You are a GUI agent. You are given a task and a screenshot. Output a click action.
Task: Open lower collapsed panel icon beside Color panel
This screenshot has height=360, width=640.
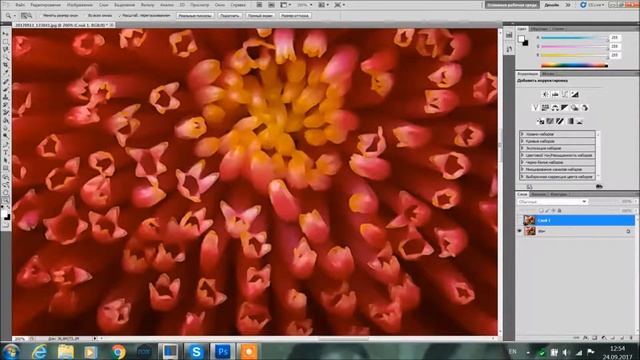509,49
